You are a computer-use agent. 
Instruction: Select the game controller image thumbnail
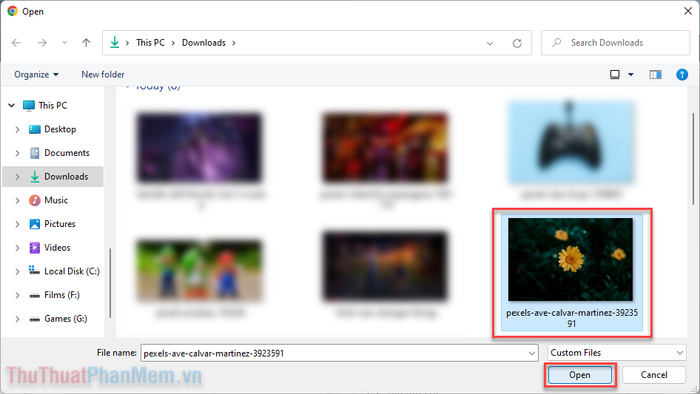571,142
